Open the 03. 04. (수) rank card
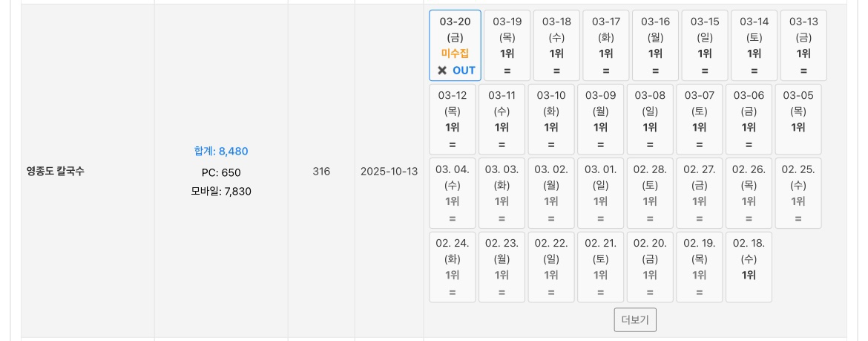The image size is (868, 341). pyautogui.click(x=452, y=193)
